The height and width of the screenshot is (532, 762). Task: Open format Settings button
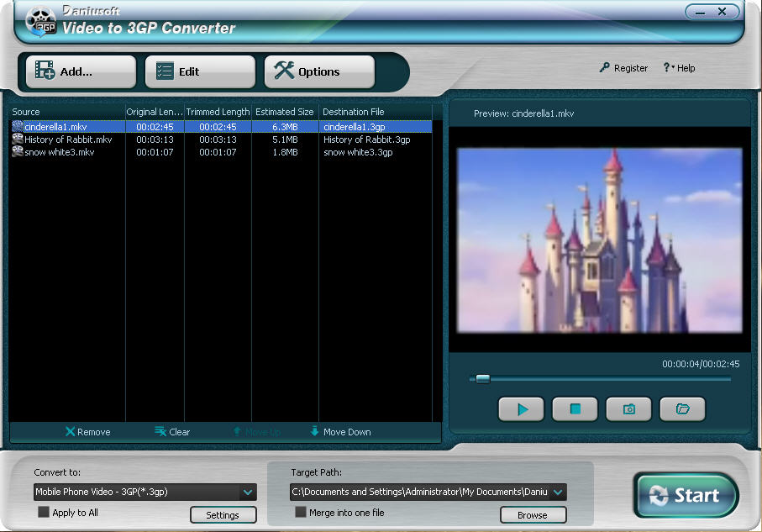223,515
